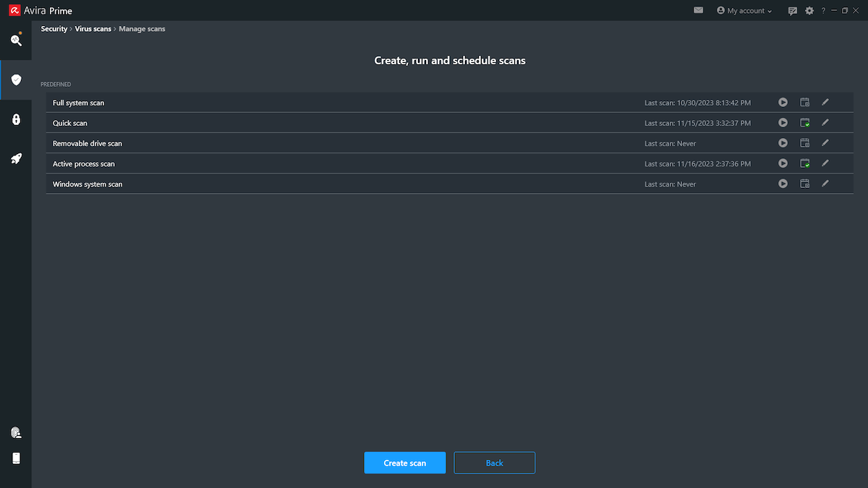Disable the active schedule on Quick scan
This screenshot has height=488, width=868.
804,122
